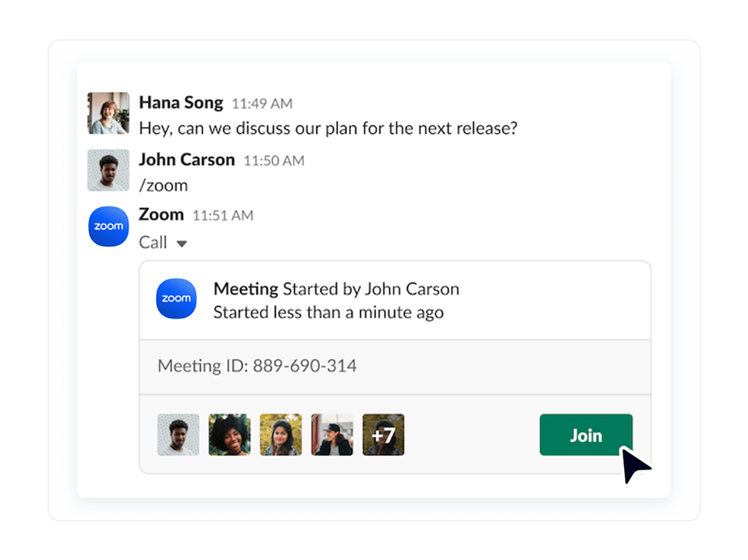Click the second participant's photo in the call strip

coord(229,435)
